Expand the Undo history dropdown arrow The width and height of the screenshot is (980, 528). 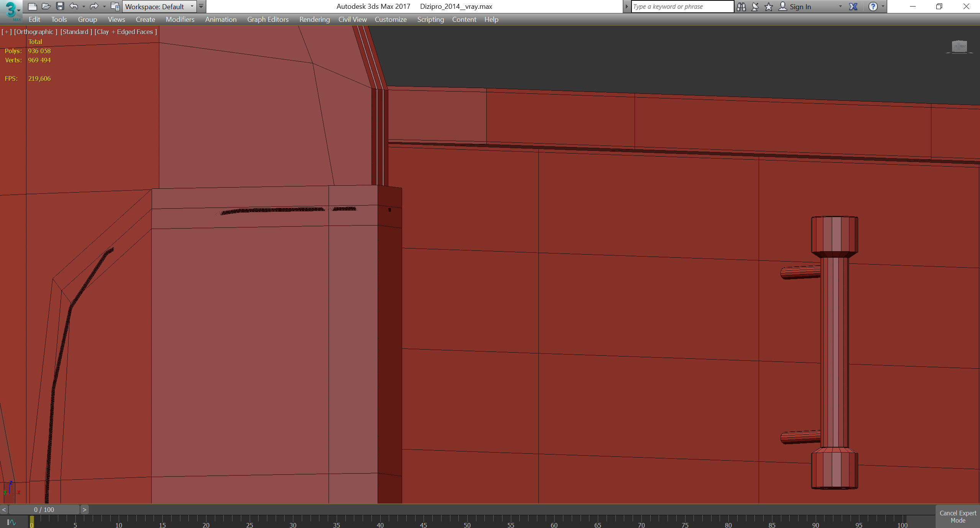point(83,7)
